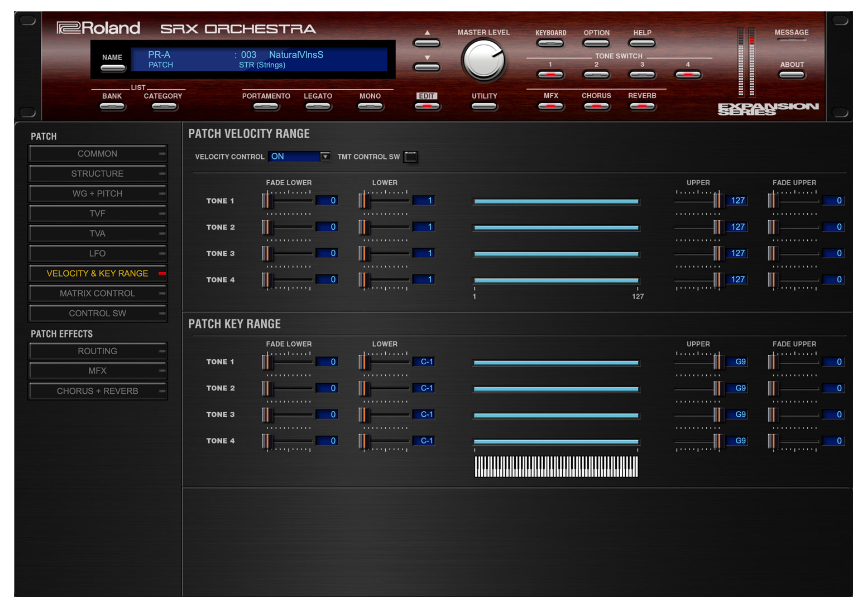Click Tone 2 key UPPER value G9
Viewport: 868px width, 616px height.
tap(737, 389)
